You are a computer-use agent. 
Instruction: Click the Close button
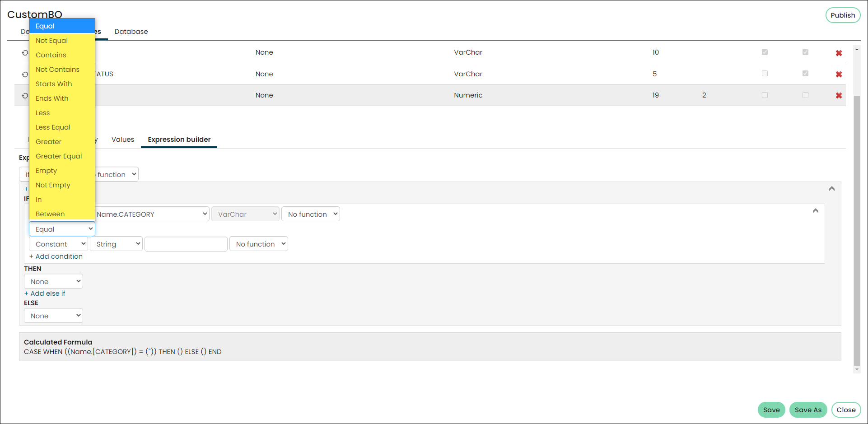click(846, 410)
